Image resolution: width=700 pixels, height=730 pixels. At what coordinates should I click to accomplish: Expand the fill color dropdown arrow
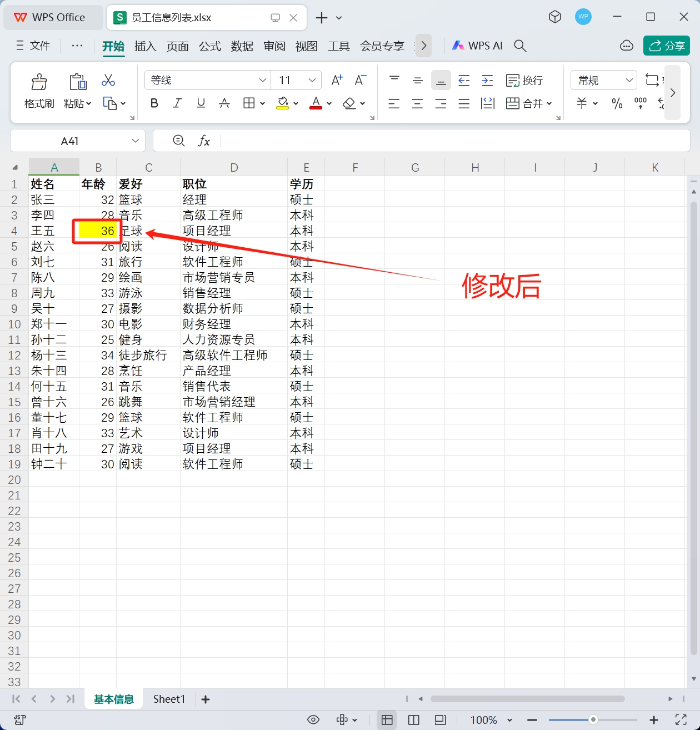(x=296, y=103)
